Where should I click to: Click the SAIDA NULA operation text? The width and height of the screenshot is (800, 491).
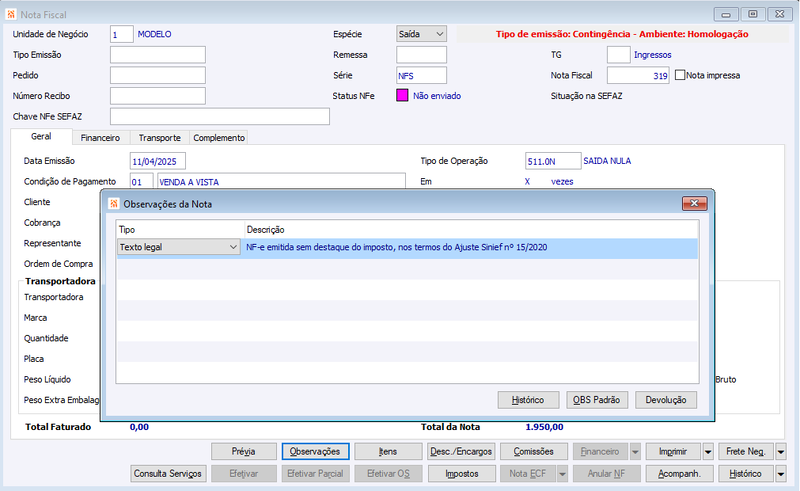[607, 161]
